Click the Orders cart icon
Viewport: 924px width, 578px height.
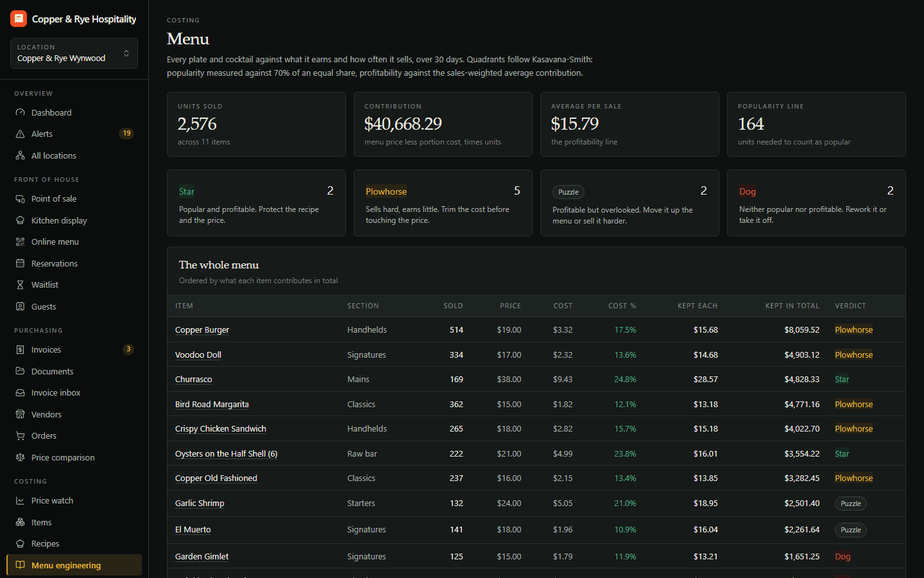20,435
